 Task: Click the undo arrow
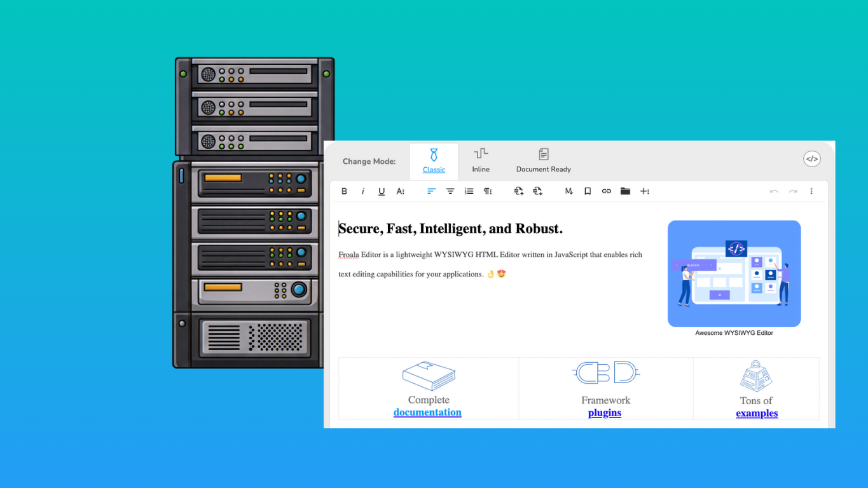(774, 191)
